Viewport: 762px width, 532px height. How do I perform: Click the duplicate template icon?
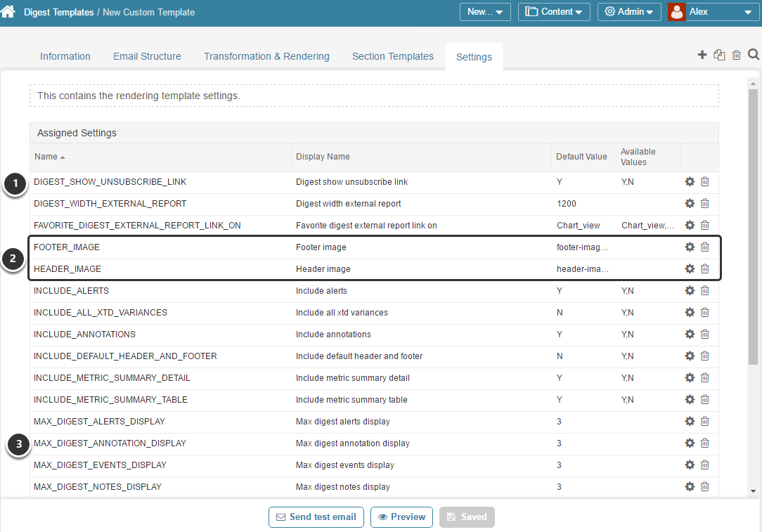pos(719,55)
